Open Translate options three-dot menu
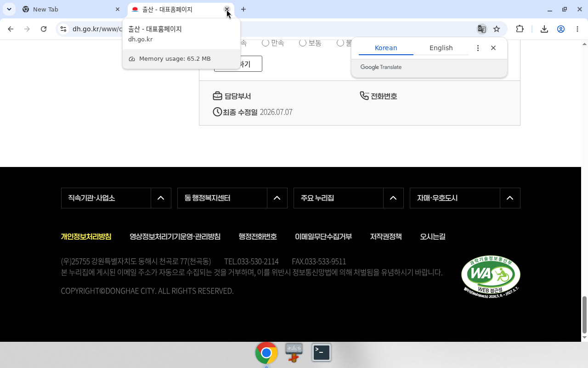The width and height of the screenshot is (588, 368). [x=478, y=48]
